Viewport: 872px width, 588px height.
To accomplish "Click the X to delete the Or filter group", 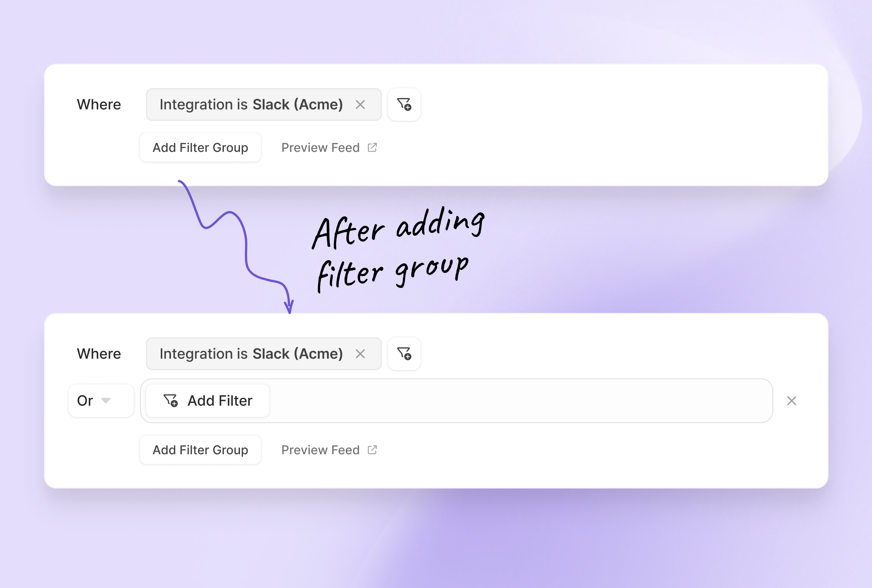I will (x=792, y=401).
